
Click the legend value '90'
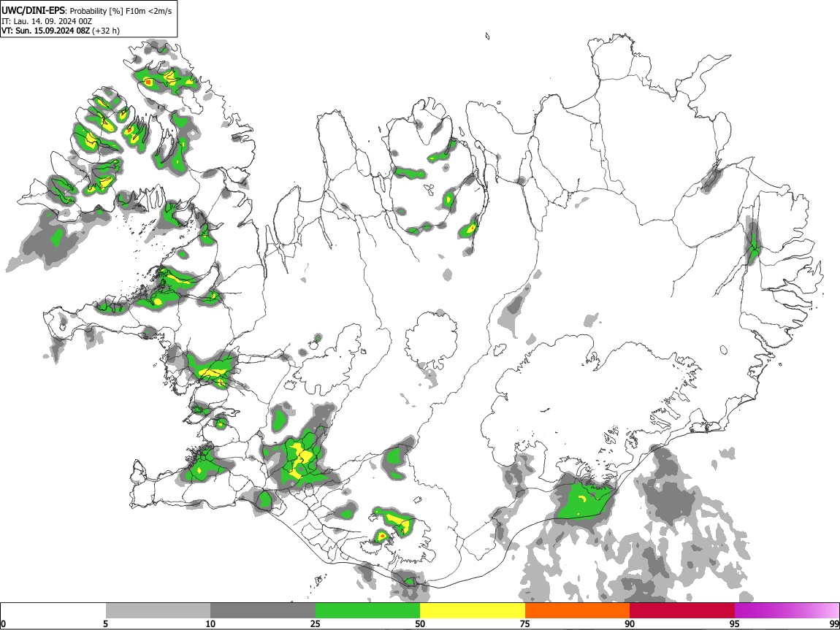630,623
